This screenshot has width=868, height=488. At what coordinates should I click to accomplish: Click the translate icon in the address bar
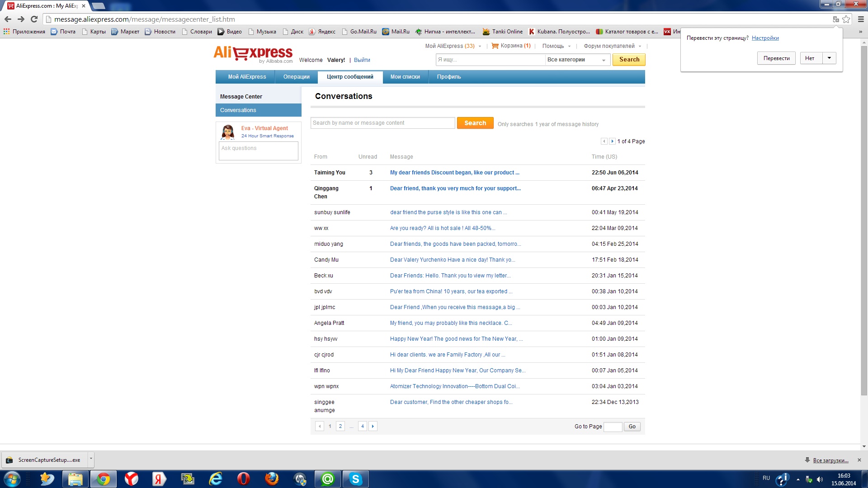coord(836,19)
